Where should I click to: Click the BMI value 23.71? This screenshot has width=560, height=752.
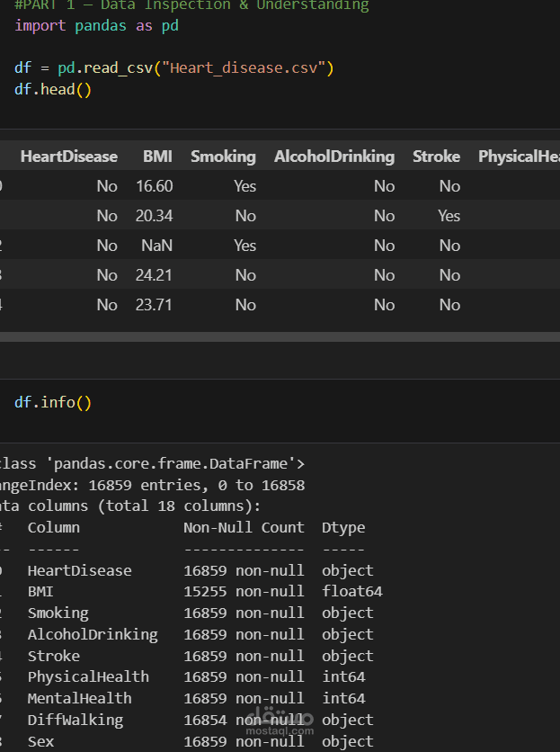click(x=155, y=305)
